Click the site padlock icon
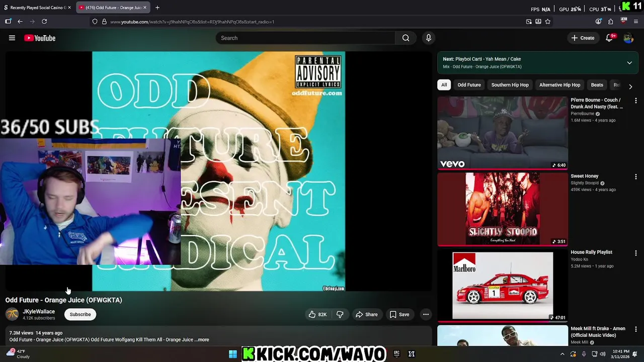The image size is (644, 362). click(104, 22)
